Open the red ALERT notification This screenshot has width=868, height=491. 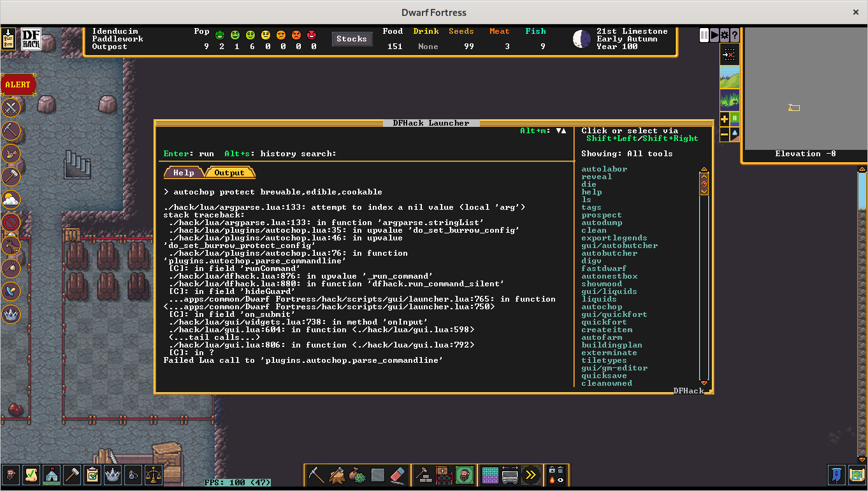(18, 85)
